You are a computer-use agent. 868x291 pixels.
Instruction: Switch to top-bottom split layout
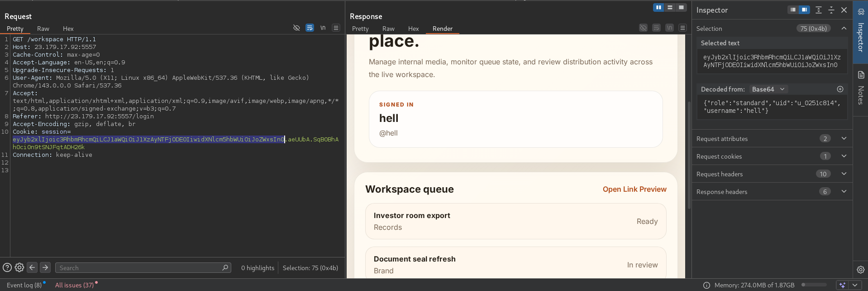pyautogui.click(x=670, y=8)
